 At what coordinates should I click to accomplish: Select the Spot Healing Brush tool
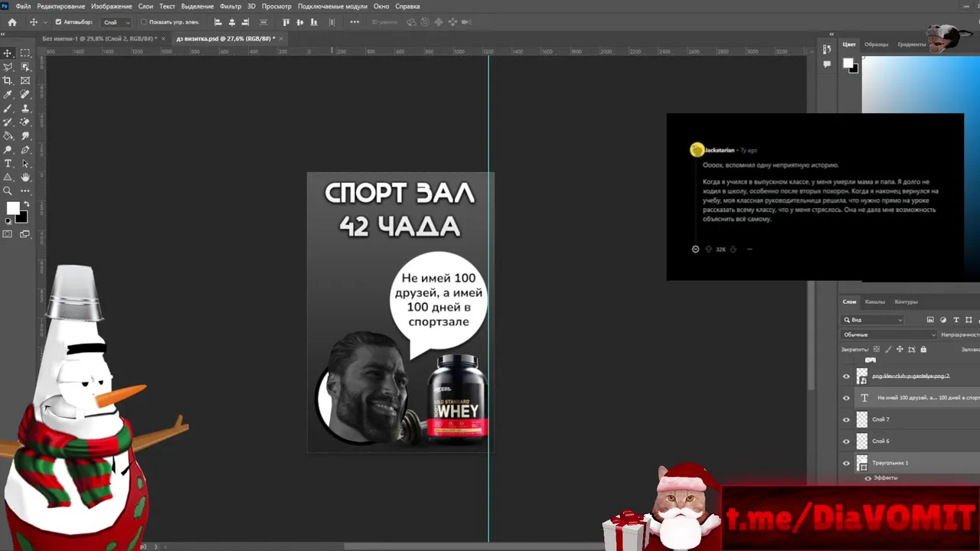25,94
